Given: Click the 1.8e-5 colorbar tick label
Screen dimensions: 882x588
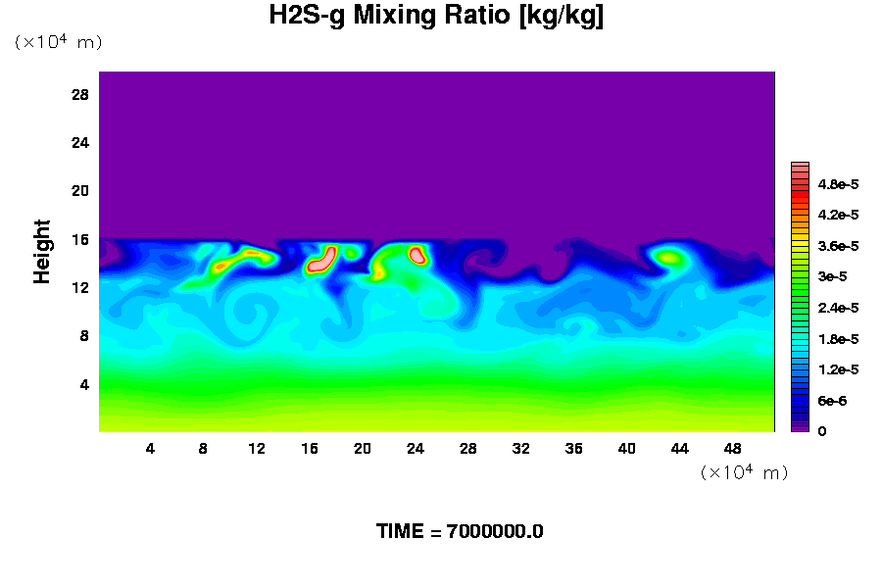Looking at the screenshot, I should click(839, 339).
